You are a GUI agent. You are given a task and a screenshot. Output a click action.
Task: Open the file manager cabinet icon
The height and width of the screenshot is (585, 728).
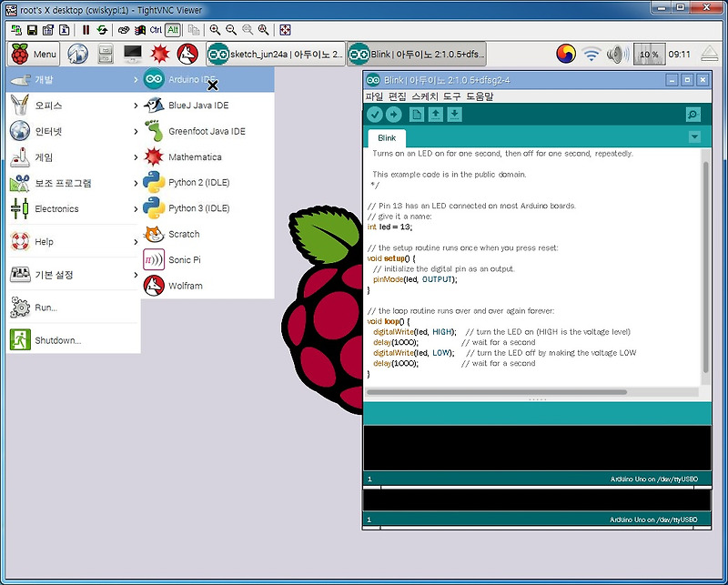coord(106,55)
